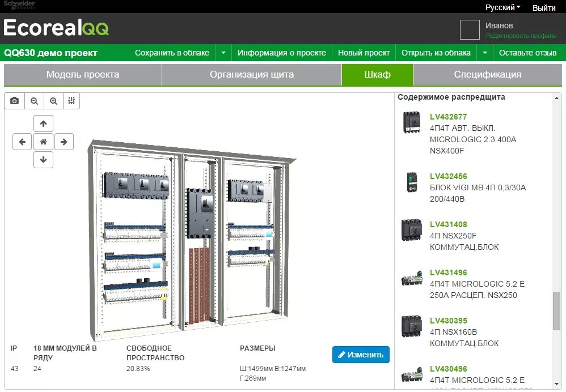This screenshot has height=392, width=566.
Task: Click Оставьте отзыв
Action: point(528,53)
